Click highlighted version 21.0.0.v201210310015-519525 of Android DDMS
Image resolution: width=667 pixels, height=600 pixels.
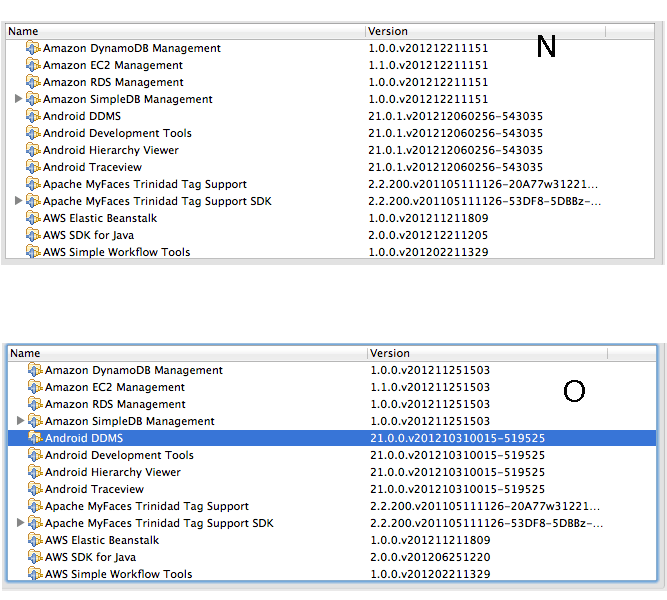pyautogui.click(x=458, y=439)
